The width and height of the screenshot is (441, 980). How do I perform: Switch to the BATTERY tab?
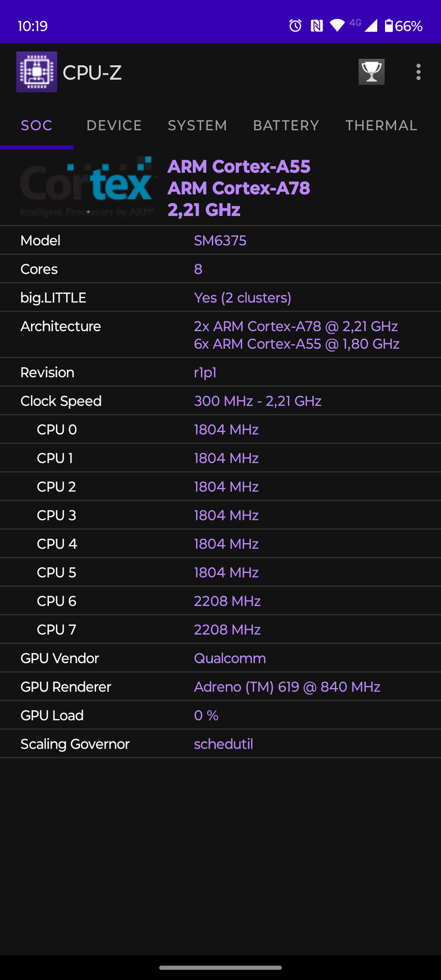(x=286, y=126)
